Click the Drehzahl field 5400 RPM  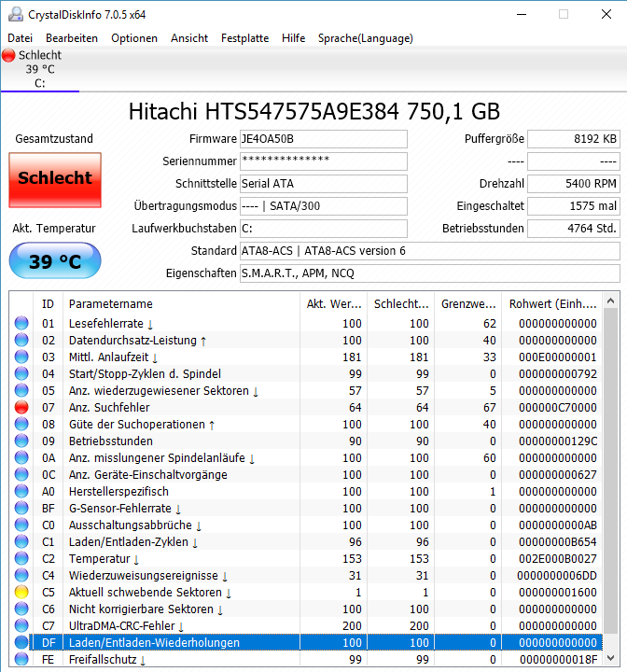tap(574, 184)
